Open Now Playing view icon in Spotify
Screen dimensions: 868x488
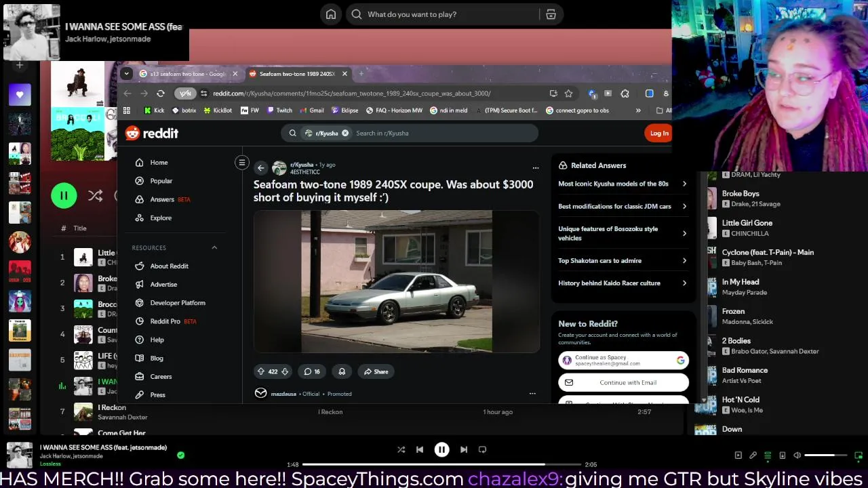(738, 455)
